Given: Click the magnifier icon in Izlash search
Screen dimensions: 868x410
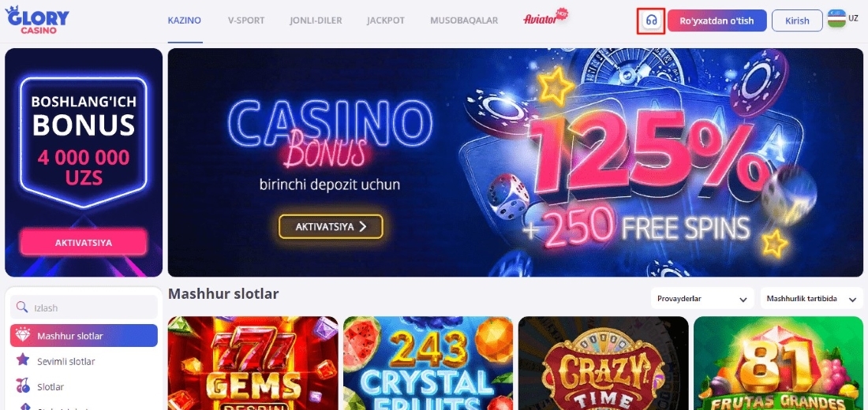Looking at the screenshot, I should [22, 307].
